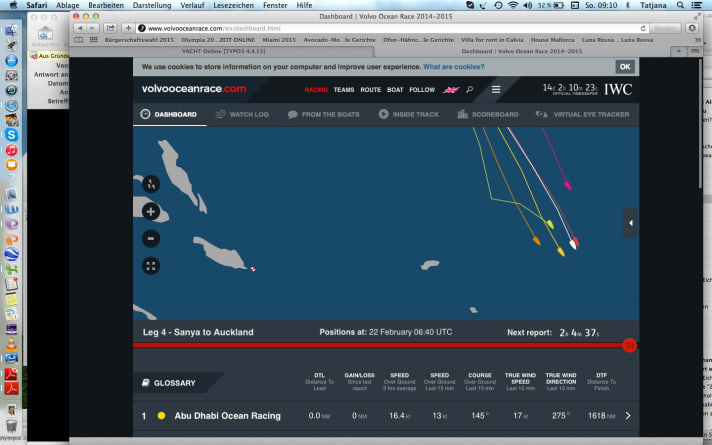This screenshot has width=712, height=445.
Task: Open VLC from the Dock
Action: (11, 343)
